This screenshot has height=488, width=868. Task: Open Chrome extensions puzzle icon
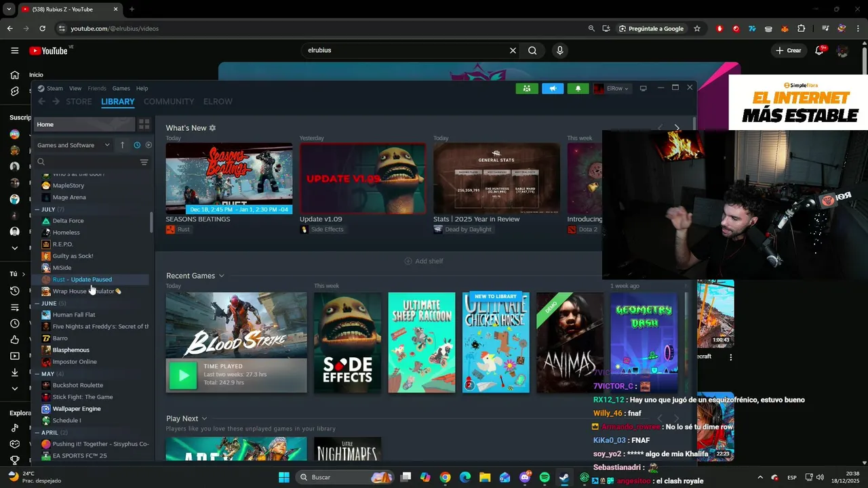[x=801, y=28]
